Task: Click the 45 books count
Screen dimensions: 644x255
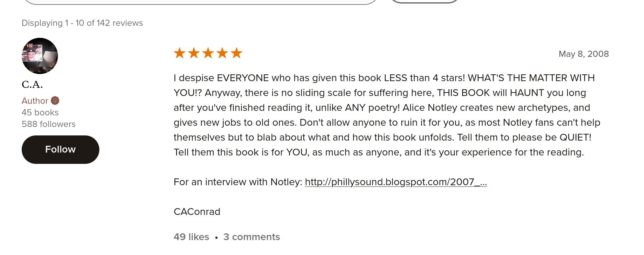Action: click(x=40, y=112)
